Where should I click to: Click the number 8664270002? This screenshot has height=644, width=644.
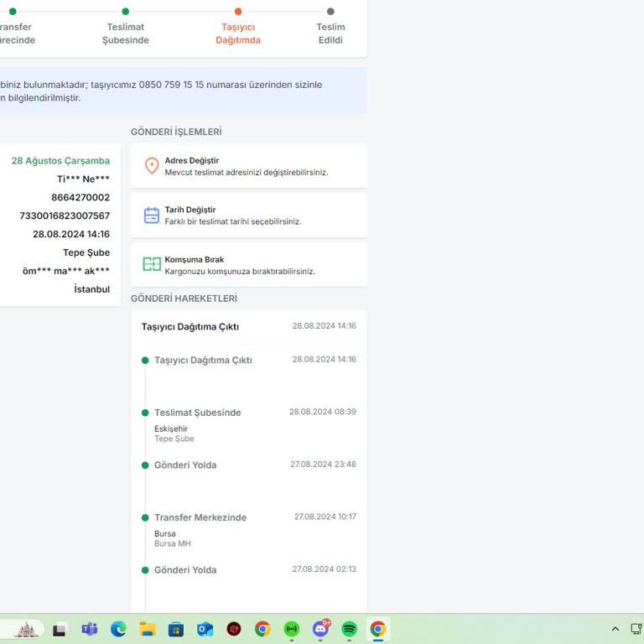pos(80,197)
